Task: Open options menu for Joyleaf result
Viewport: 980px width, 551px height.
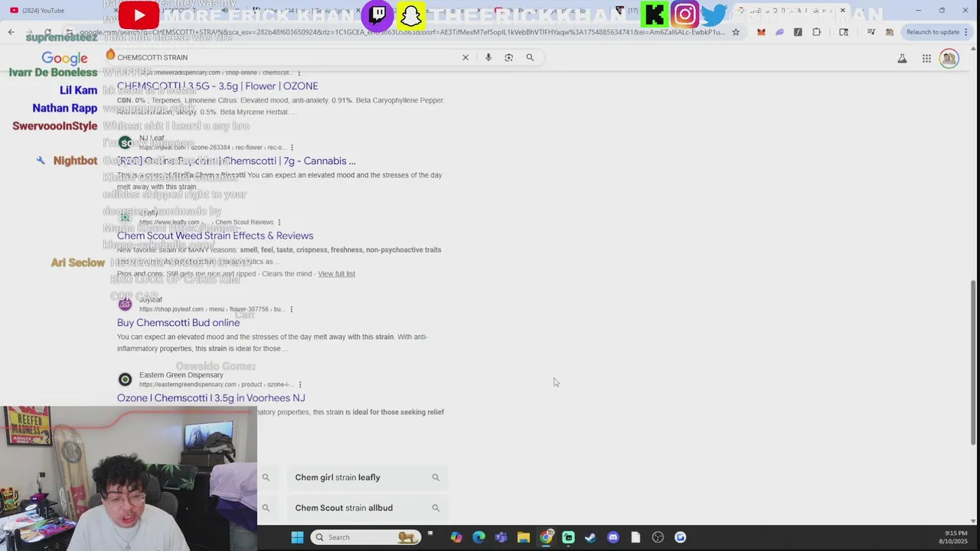Action: (292, 309)
